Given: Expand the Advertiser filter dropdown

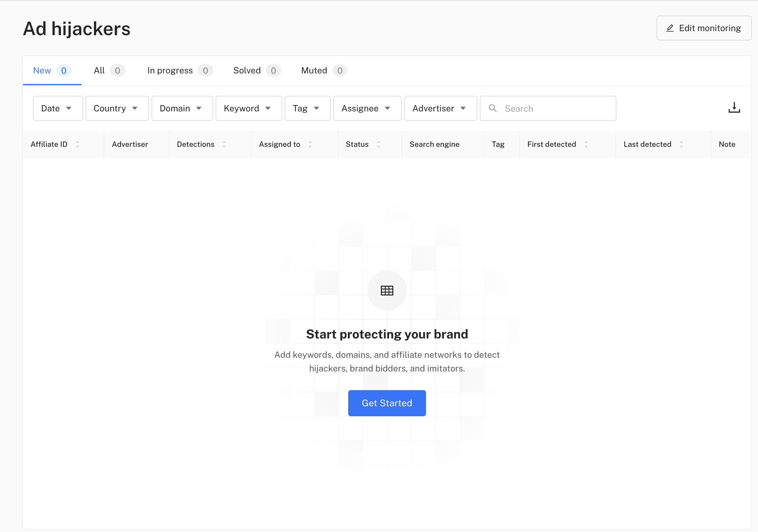Looking at the screenshot, I should (x=440, y=108).
